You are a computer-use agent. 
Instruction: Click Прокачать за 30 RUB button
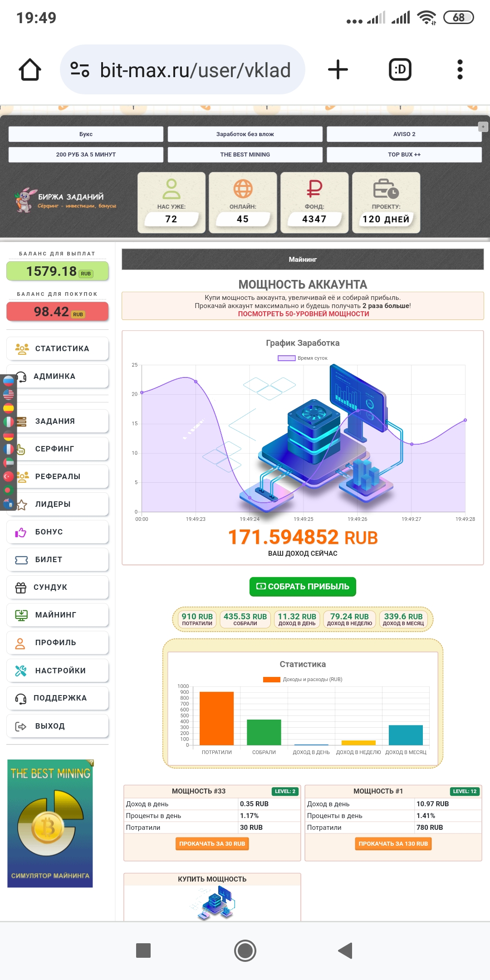click(212, 843)
